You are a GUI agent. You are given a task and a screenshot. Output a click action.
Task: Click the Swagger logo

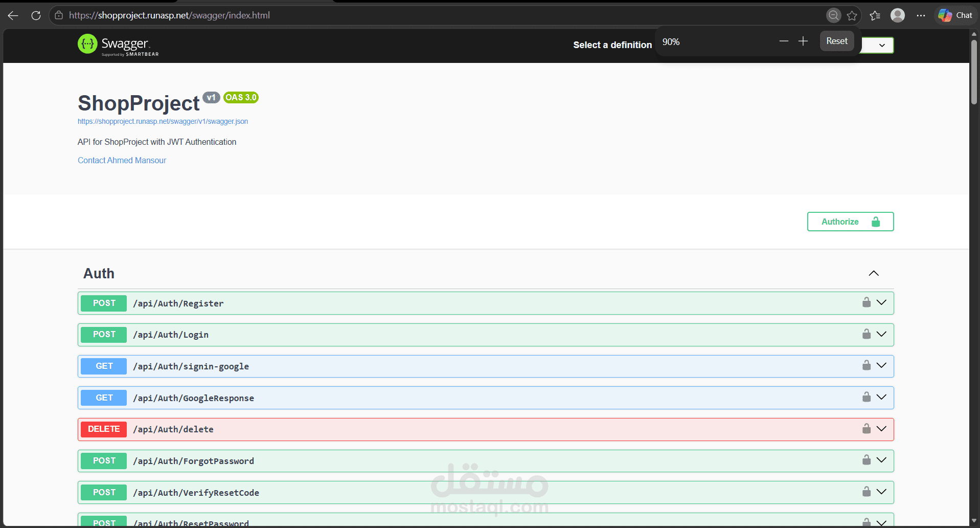tap(118, 45)
